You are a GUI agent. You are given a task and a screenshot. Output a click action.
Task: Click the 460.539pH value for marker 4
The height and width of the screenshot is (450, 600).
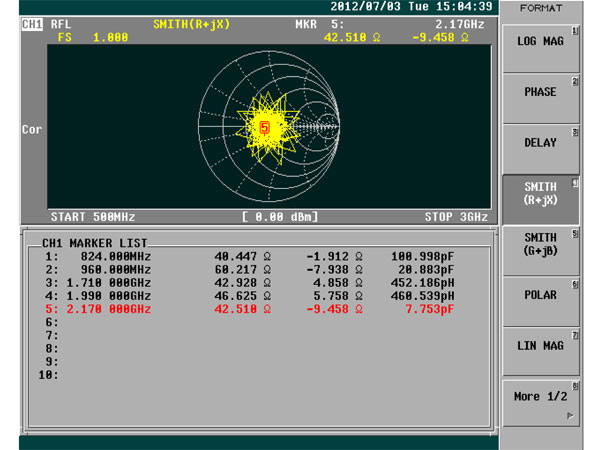[422, 296]
